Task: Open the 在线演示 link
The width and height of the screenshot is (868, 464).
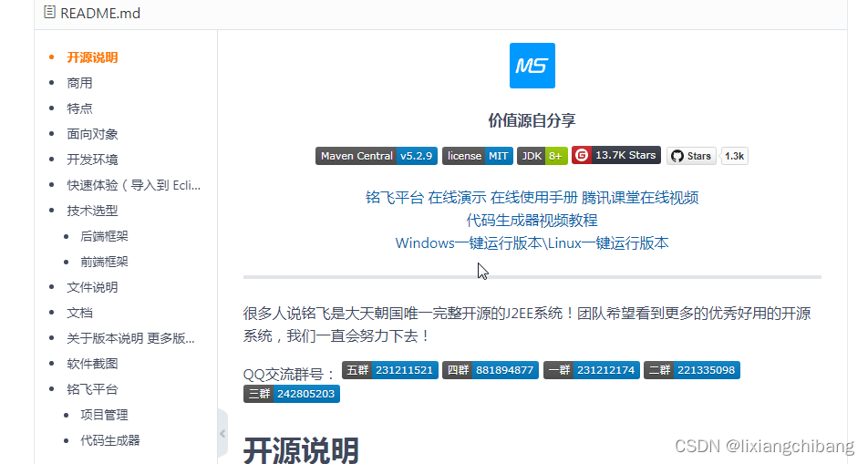Action: coord(458,198)
